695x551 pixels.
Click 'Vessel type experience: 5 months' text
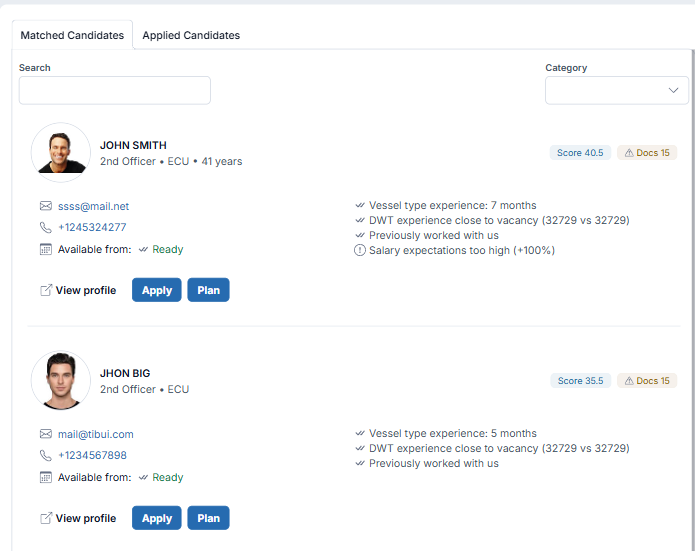coord(453,433)
